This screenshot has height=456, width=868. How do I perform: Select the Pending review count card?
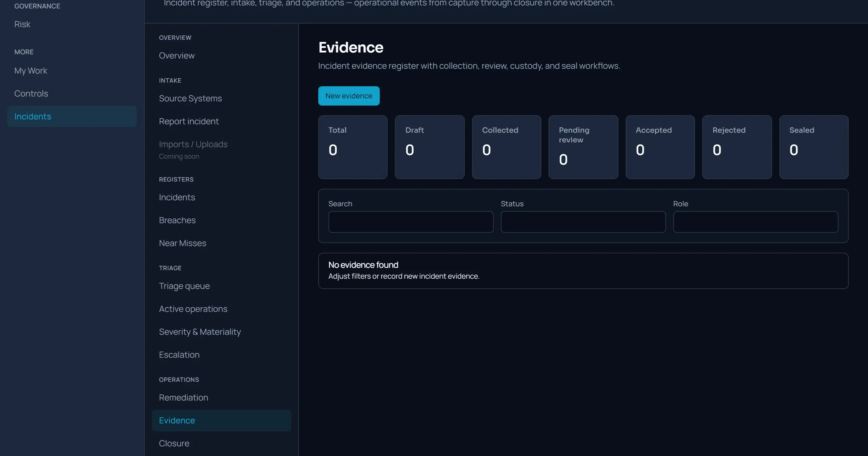pyautogui.click(x=583, y=147)
